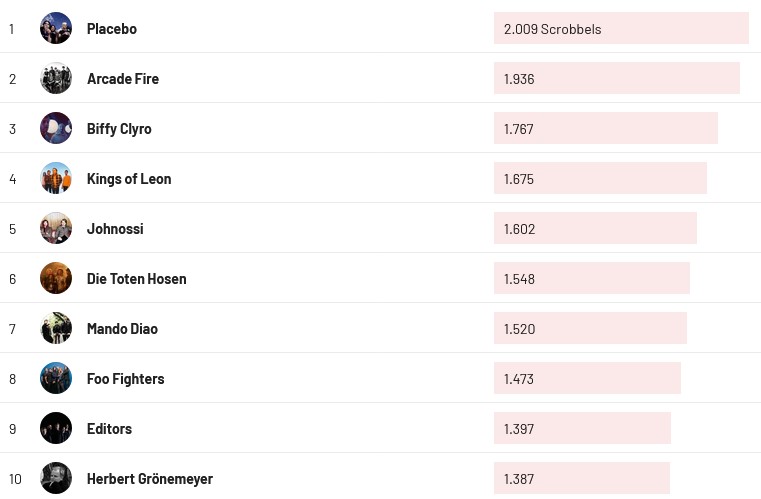Click the 1.602 scrobble bar
The width and height of the screenshot is (761, 499).
click(595, 228)
